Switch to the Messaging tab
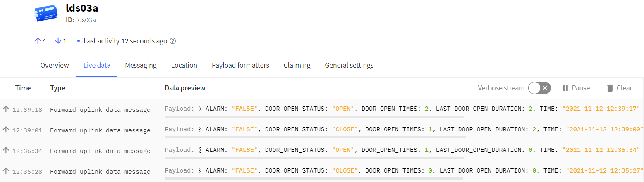The width and height of the screenshot is (644, 182). click(141, 65)
